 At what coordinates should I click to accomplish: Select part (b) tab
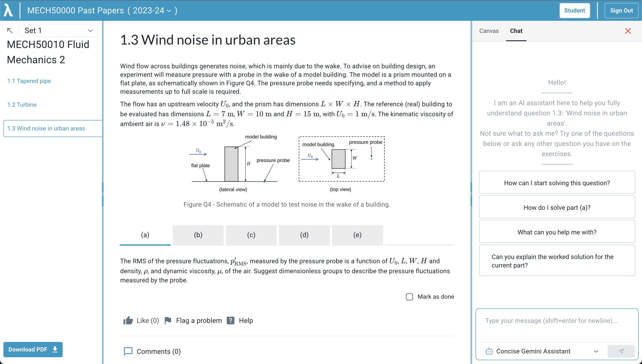click(198, 235)
